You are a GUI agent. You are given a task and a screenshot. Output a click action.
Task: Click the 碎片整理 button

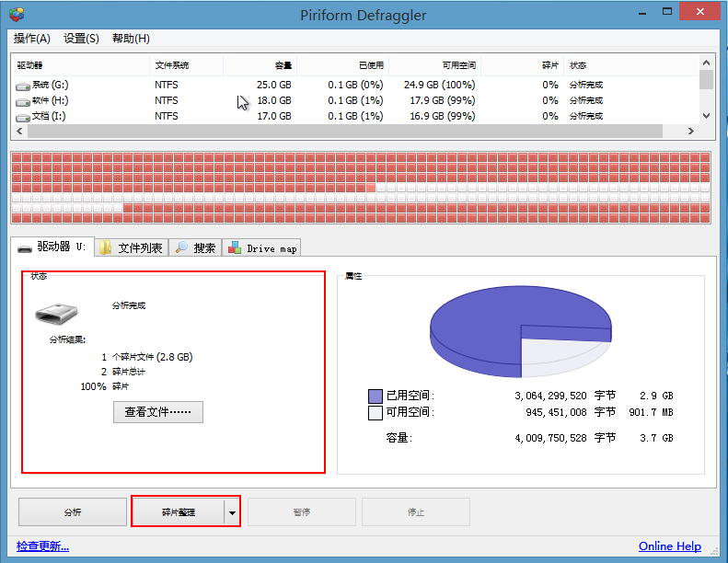click(179, 512)
